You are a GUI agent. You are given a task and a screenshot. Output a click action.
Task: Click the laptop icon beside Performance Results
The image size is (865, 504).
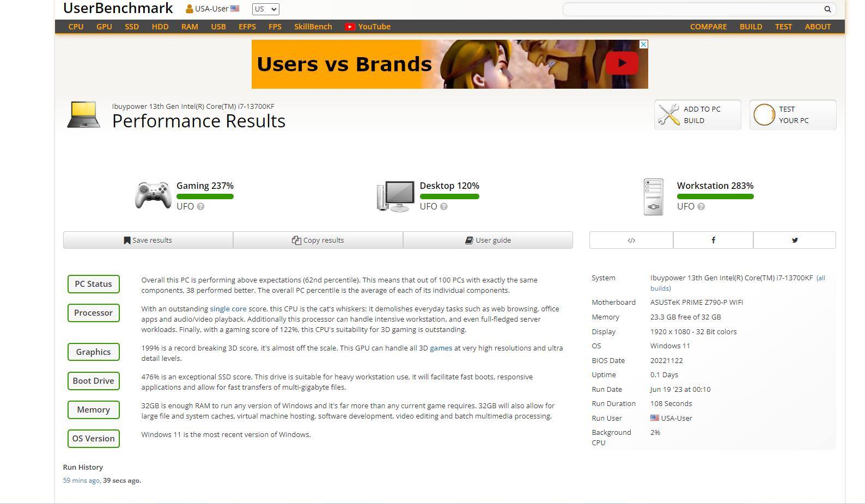coord(83,115)
